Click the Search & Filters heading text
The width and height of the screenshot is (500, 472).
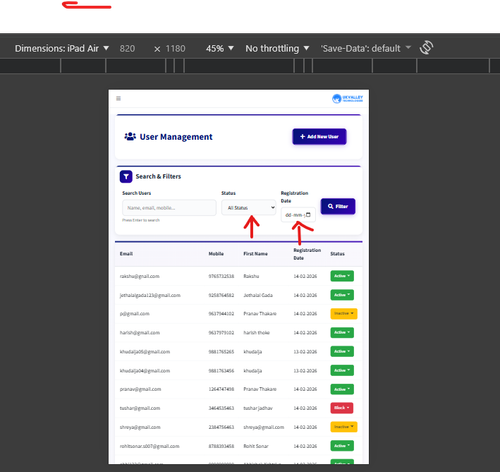[x=158, y=176]
